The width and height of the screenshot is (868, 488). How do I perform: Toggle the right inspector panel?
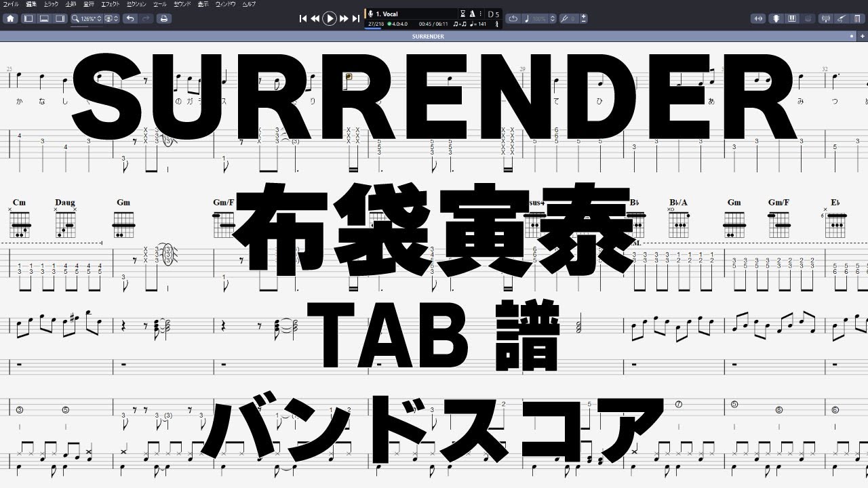point(60,18)
